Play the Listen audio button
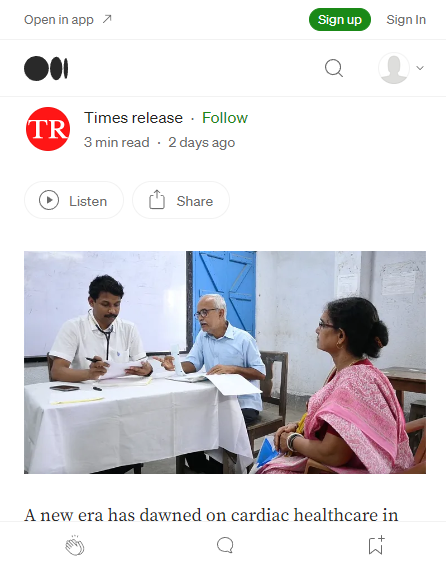446x561 pixels. 74,200
